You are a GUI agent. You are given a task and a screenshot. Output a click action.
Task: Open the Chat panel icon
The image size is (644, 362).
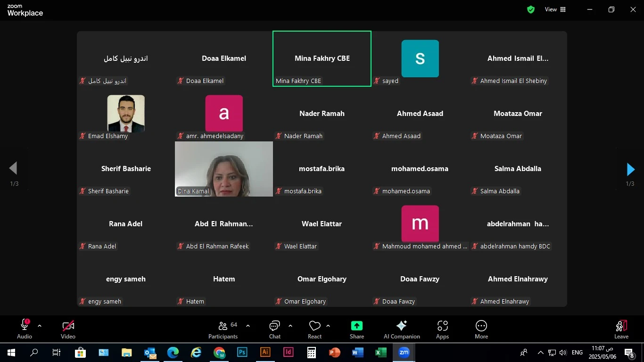tap(274, 326)
